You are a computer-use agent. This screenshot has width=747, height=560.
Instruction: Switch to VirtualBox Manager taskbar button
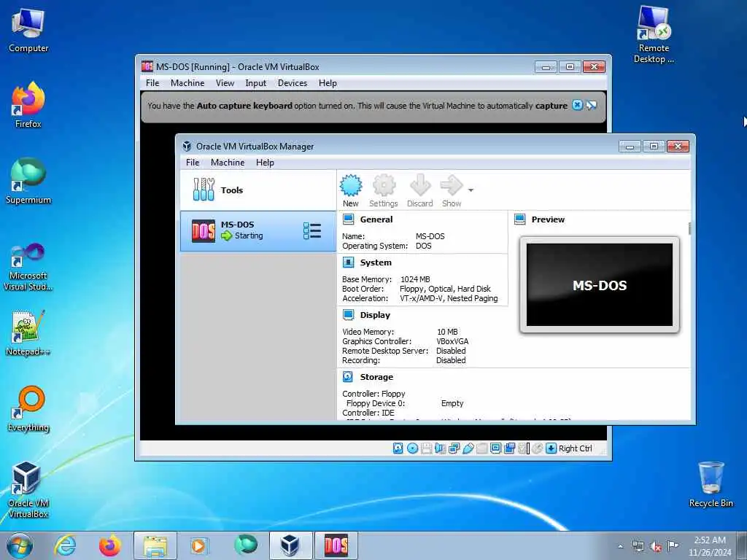pos(290,545)
